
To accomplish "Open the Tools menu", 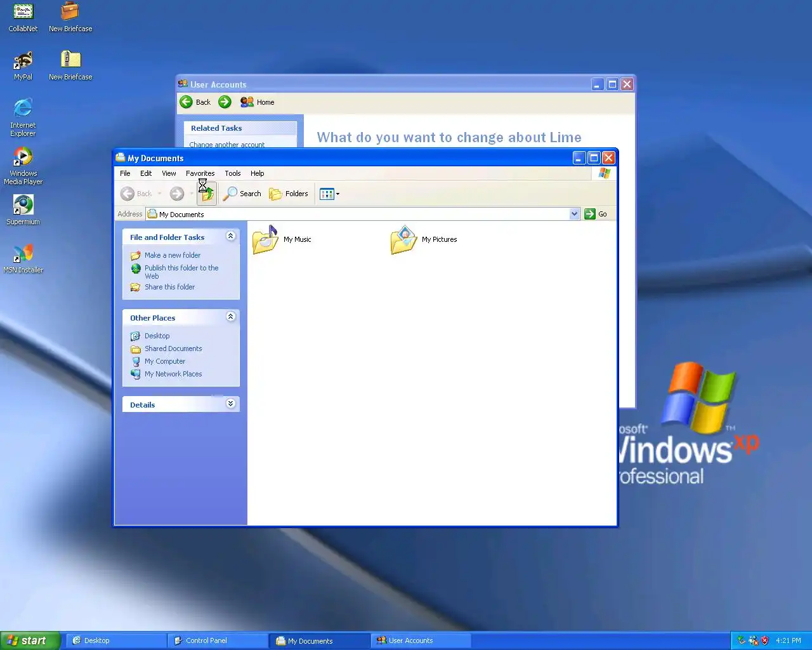I will pyautogui.click(x=233, y=173).
